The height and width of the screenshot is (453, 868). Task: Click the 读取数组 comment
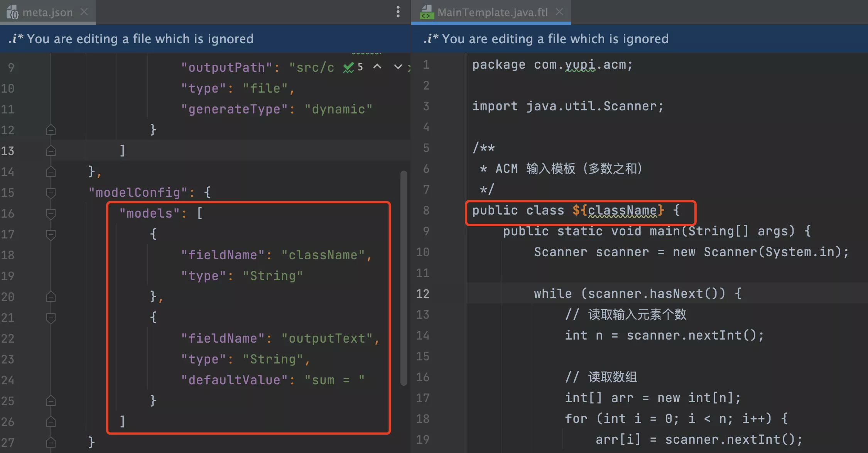tap(601, 377)
